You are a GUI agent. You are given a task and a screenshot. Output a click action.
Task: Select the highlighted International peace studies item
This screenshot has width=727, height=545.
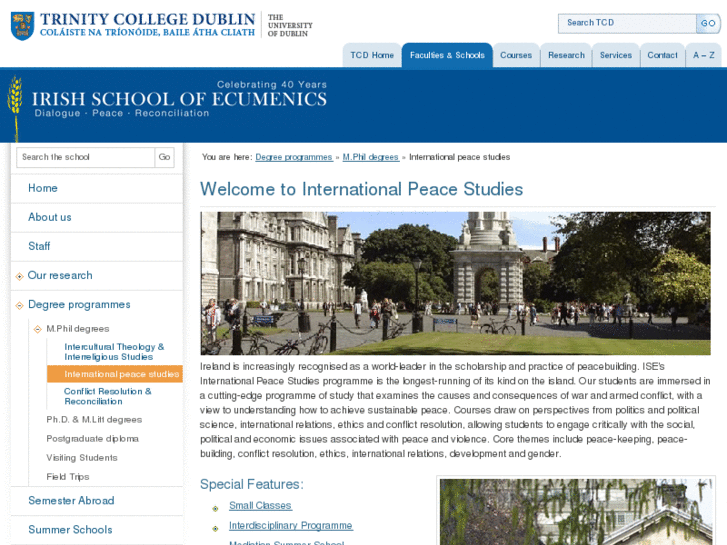coord(115,374)
